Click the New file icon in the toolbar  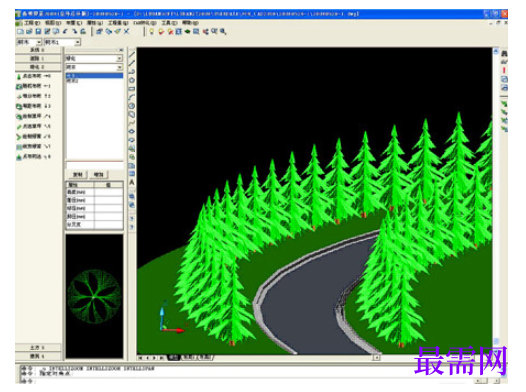click(21, 32)
